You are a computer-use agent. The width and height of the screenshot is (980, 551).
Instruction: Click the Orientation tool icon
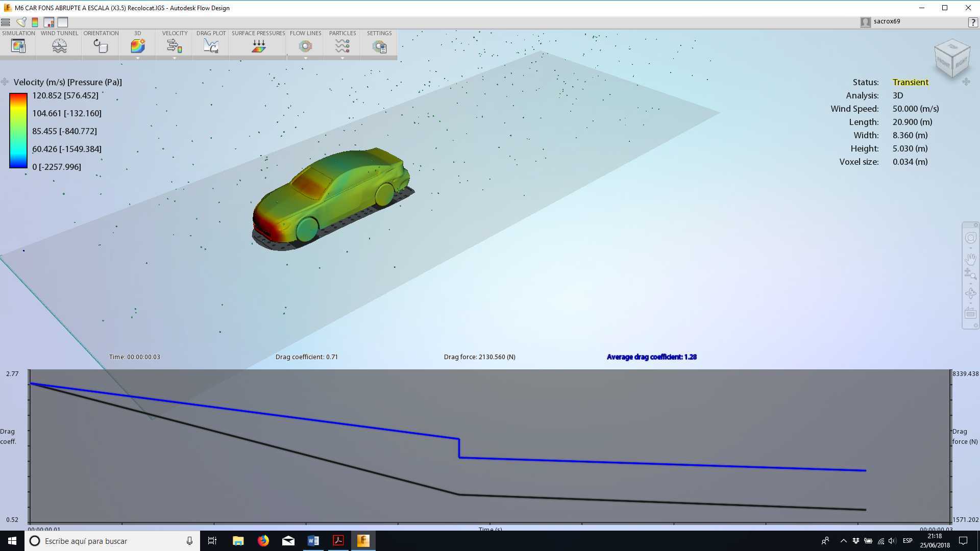click(101, 46)
